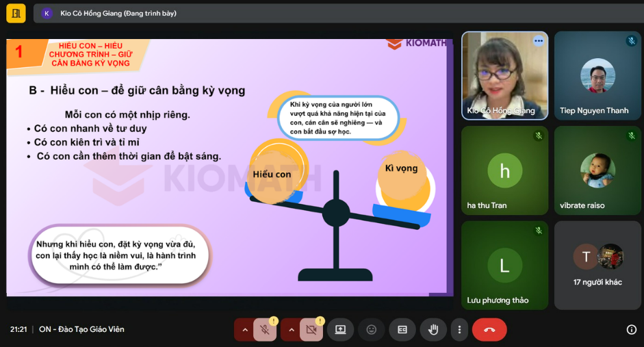
Task: Click the vibrate raiso participant tile
Action: click(x=597, y=170)
